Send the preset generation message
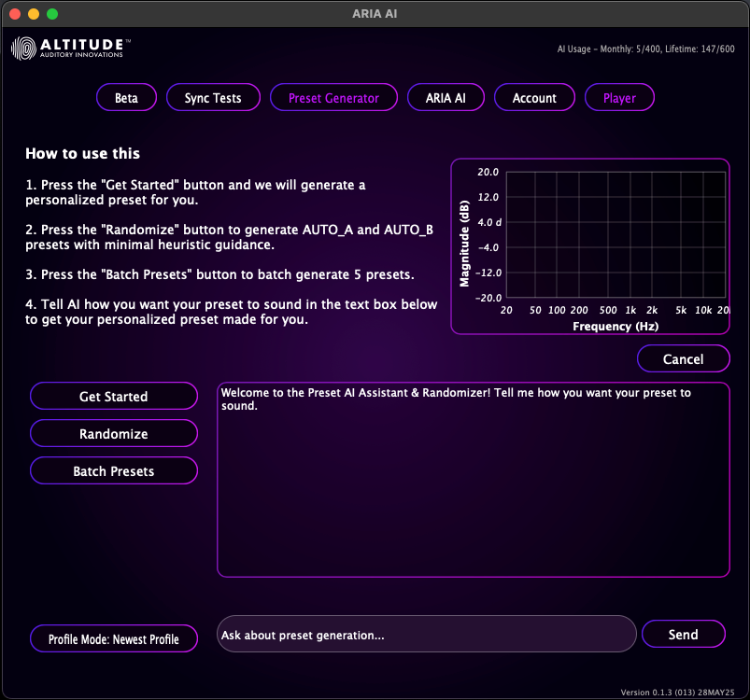 pos(683,634)
